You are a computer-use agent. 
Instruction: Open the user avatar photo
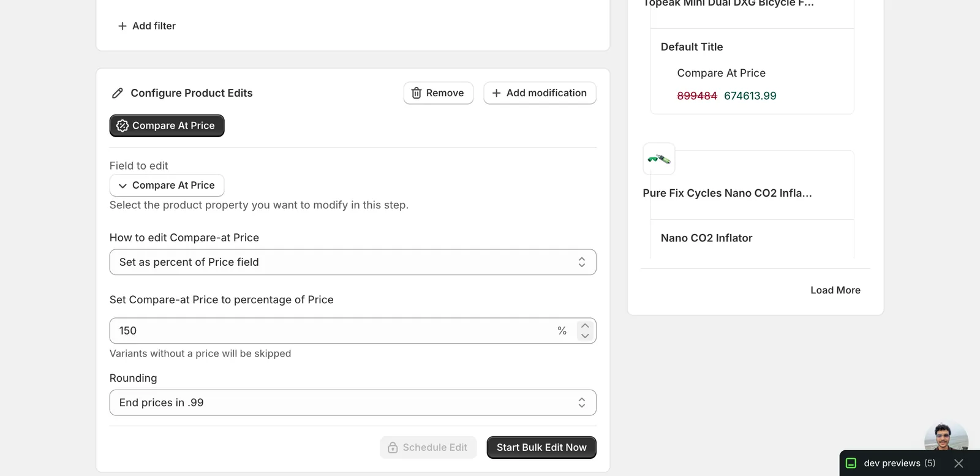946,436
